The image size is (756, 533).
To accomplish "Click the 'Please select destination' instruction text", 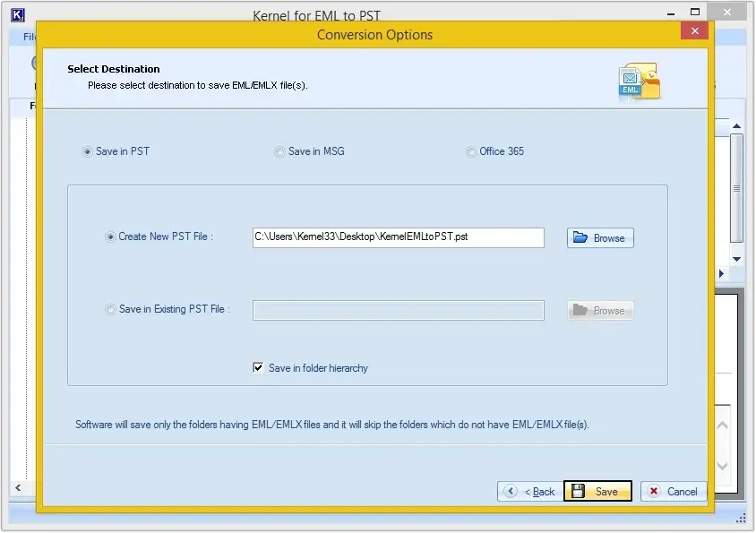I will [x=198, y=85].
